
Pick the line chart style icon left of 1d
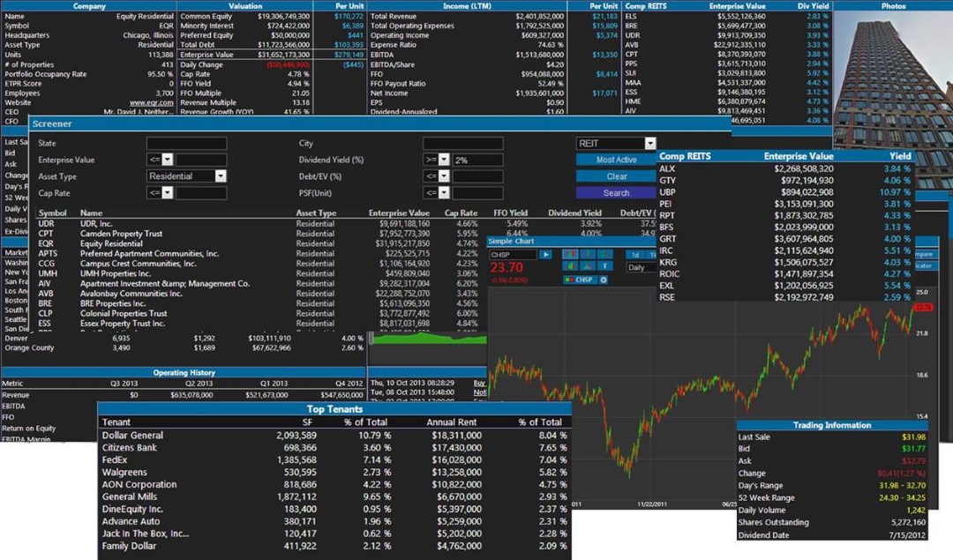(x=604, y=255)
